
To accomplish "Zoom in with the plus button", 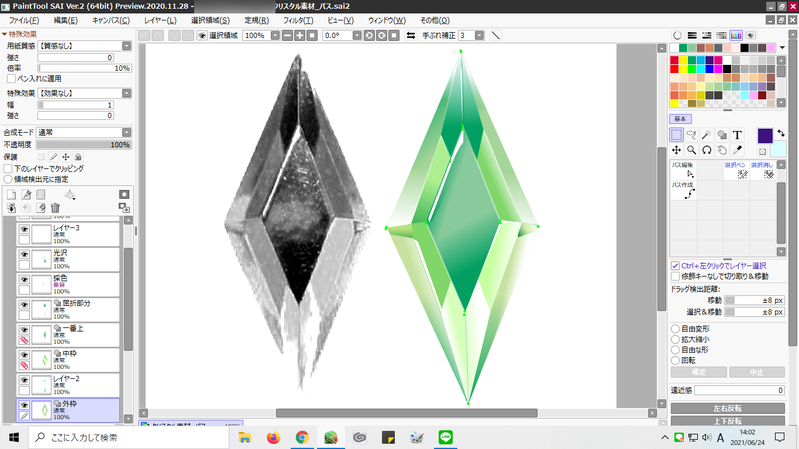I will pyautogui.click(x=300, y=35).
